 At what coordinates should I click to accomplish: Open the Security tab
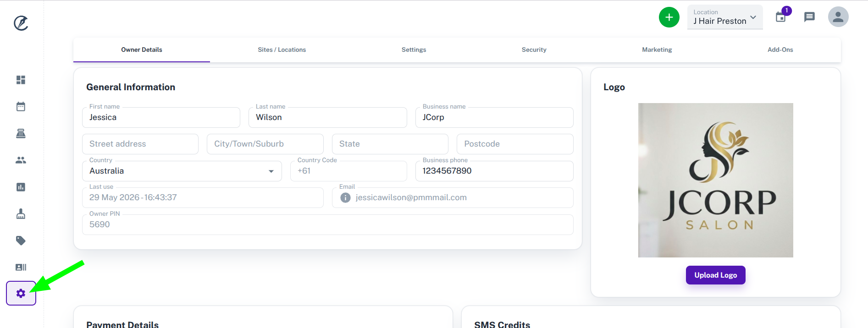534,50
